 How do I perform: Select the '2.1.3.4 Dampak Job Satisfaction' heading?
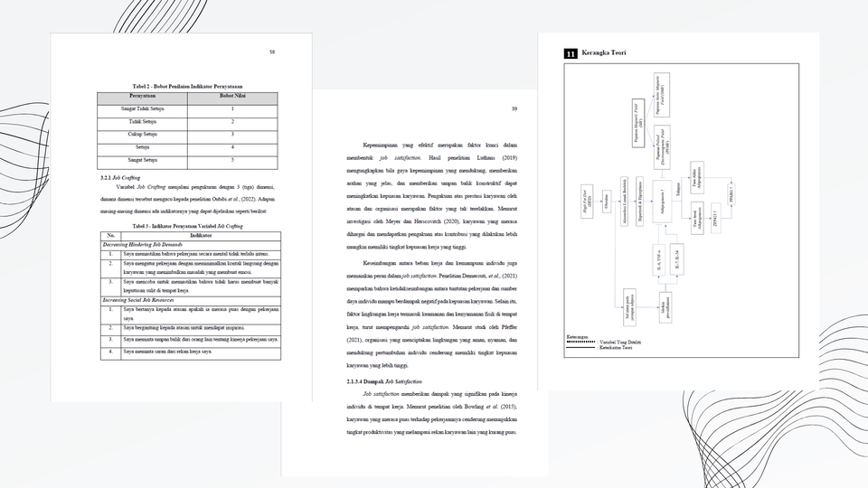point(384,381)
